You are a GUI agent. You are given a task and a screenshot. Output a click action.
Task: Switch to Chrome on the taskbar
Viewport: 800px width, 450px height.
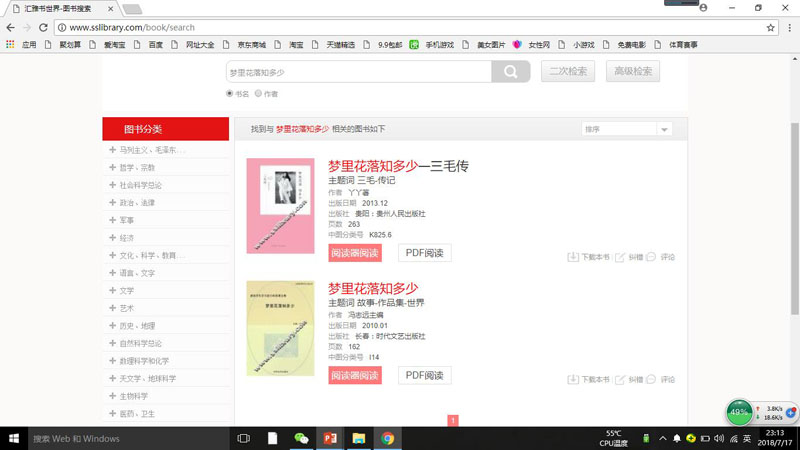[x=387, y=438]
